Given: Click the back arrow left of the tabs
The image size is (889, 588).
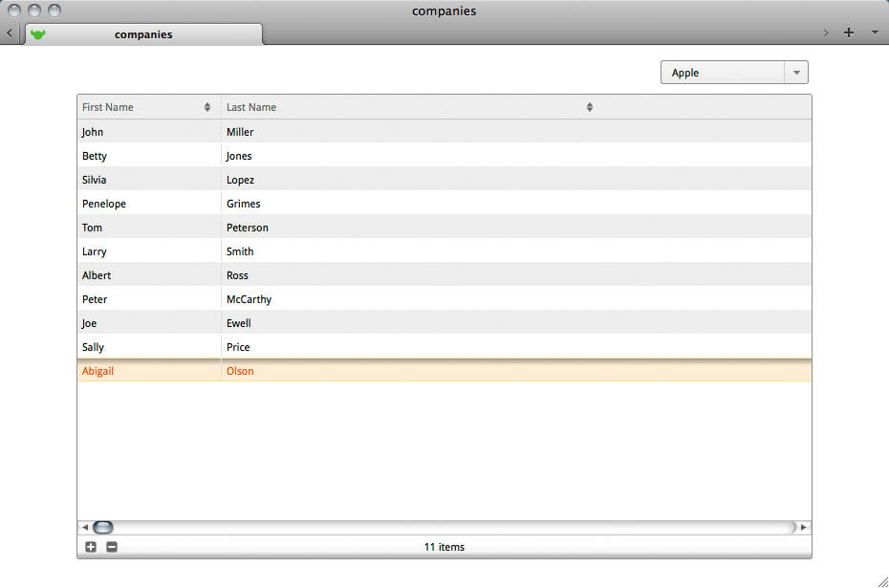Looking at the screenshot, I should point(9,33).
